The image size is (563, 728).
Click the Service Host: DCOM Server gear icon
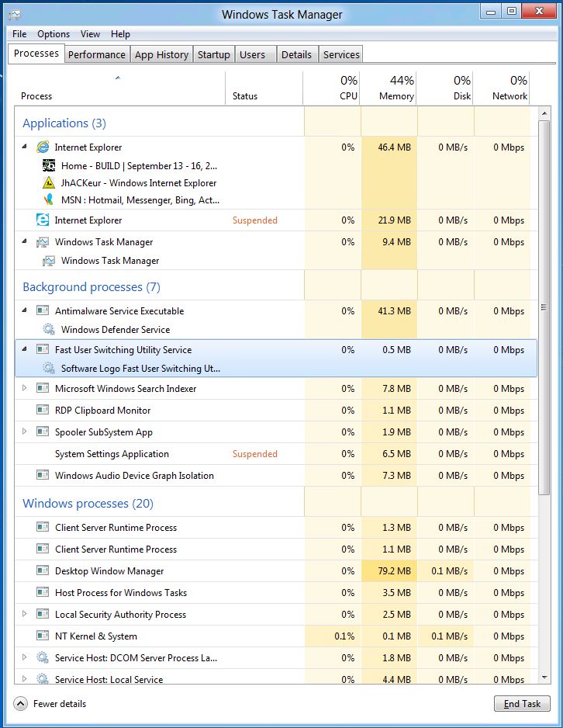[43, 657]
